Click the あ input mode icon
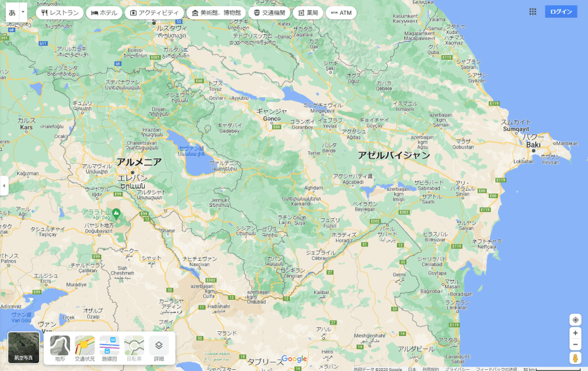Image resolution: width=588 pixels, height=371 pixels. click(12, 11)
